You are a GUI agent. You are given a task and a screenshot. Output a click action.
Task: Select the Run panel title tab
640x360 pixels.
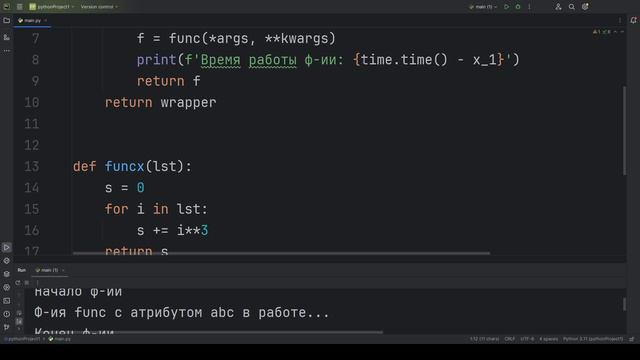(x=22, y=270)
